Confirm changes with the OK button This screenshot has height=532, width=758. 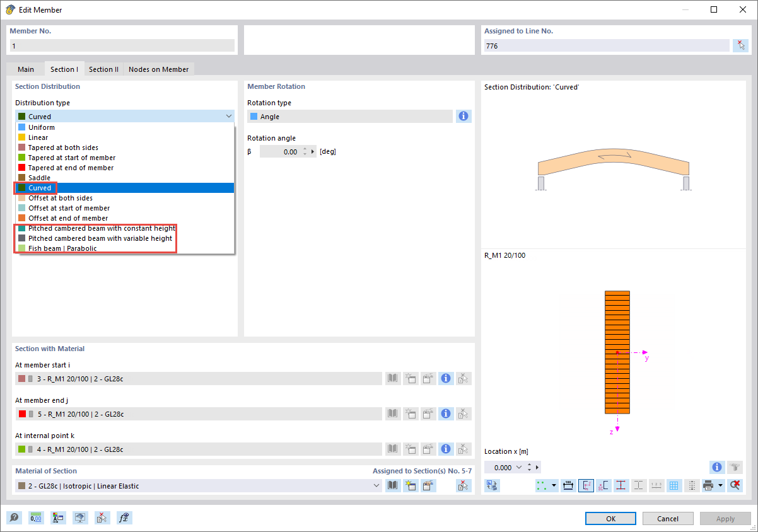[610, 518]
